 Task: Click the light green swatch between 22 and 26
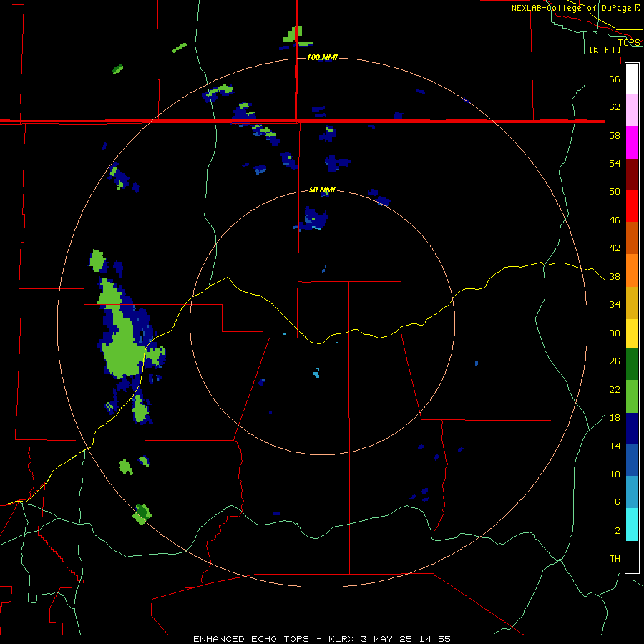632,396
